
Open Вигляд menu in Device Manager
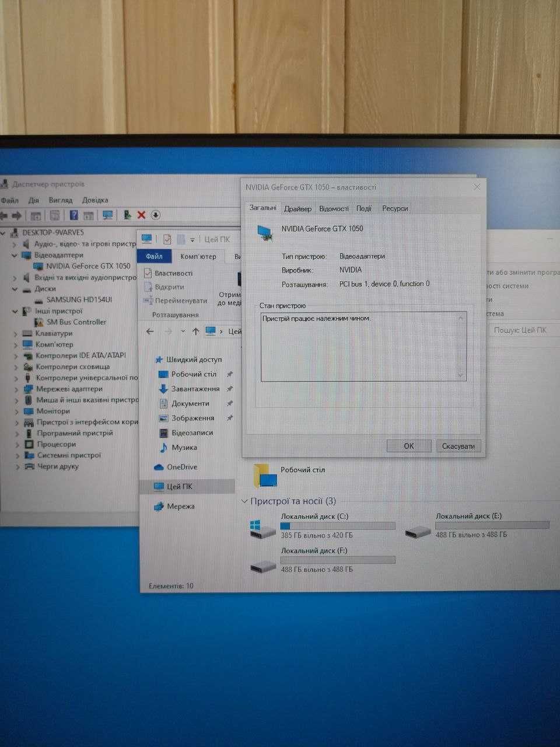[61, 200]
